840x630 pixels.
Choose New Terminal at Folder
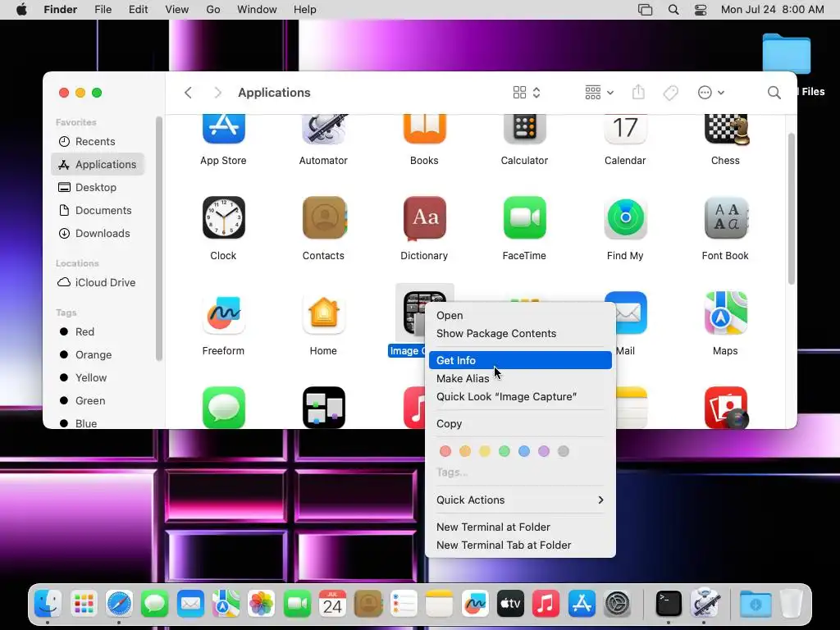pos(520,527)
